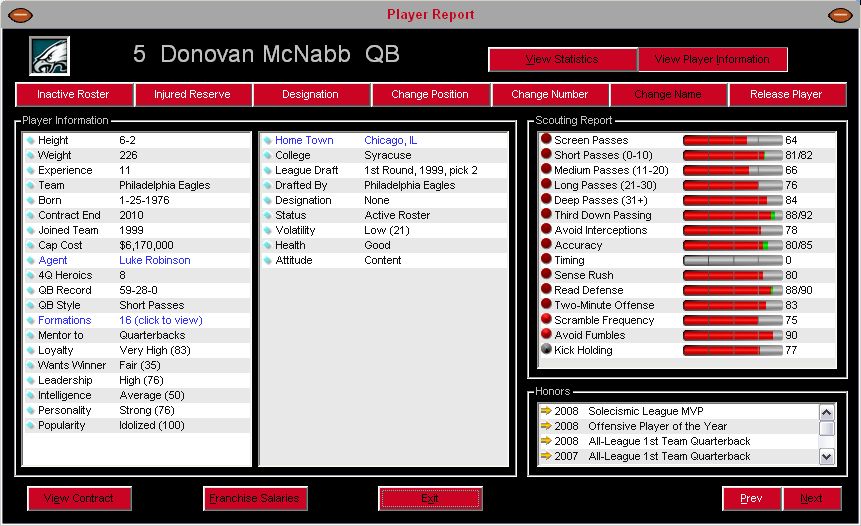The image size is (861, 526).
Task: Click the football icon in top-right corner
Action: point(840,15)
